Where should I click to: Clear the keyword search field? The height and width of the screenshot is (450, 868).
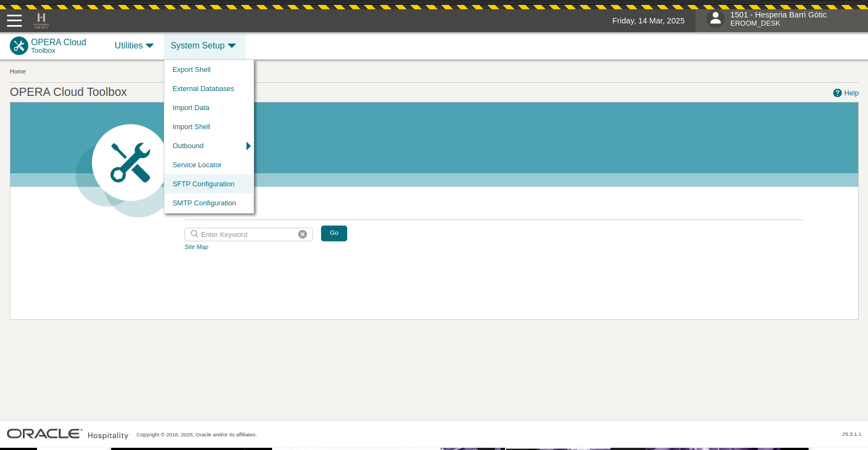[303, 234]
